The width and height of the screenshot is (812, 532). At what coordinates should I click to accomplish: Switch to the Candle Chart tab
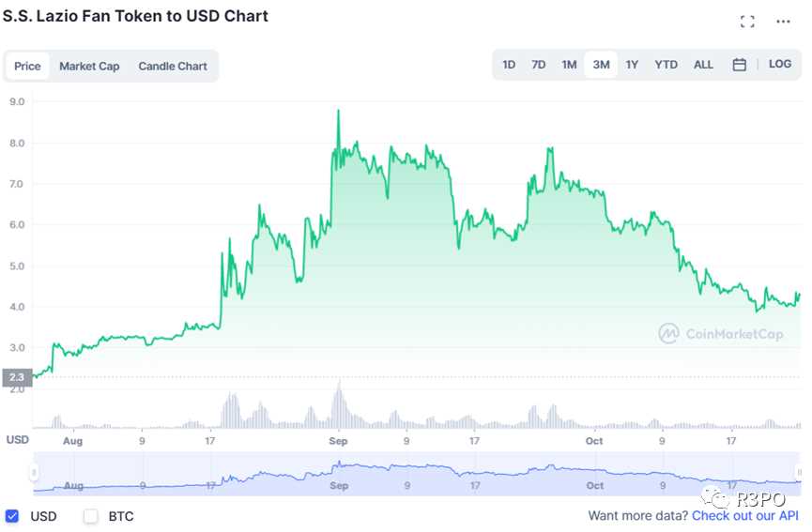tap(173, 67)
